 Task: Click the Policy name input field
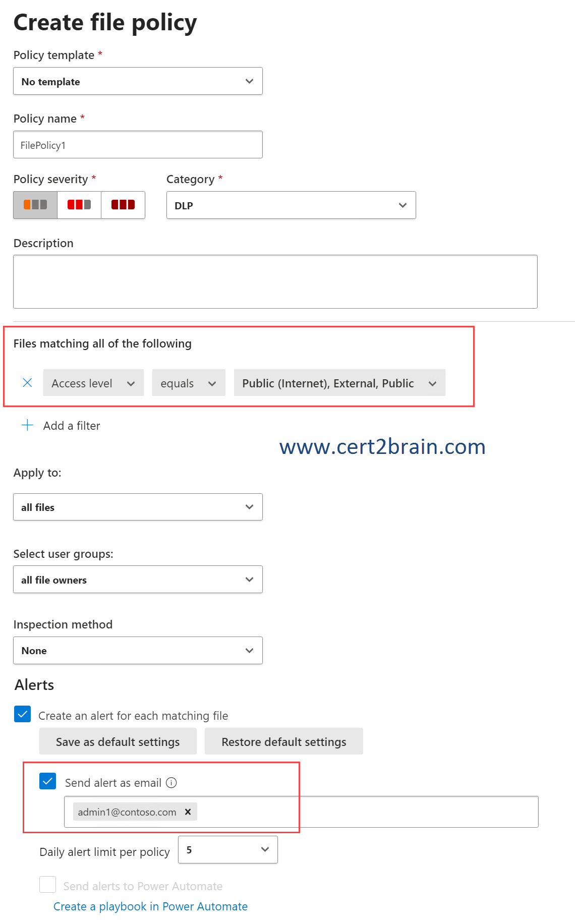138,145
